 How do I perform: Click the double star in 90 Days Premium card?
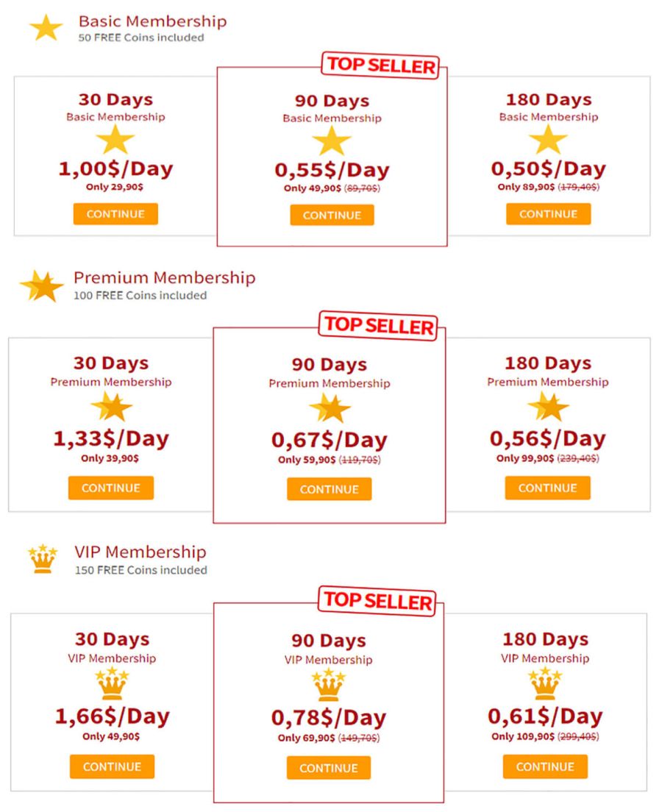(x=330, y=408)
